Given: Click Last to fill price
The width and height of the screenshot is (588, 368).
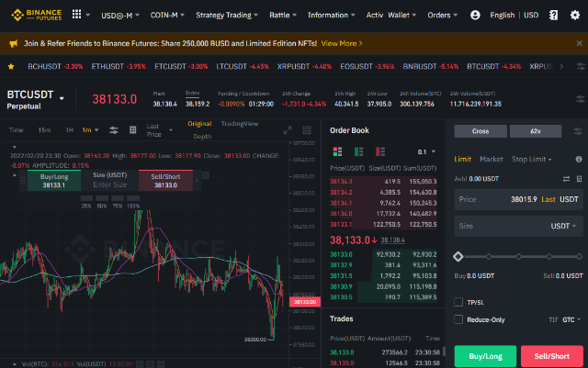Looking at the screenshot, I should (548, 199).
